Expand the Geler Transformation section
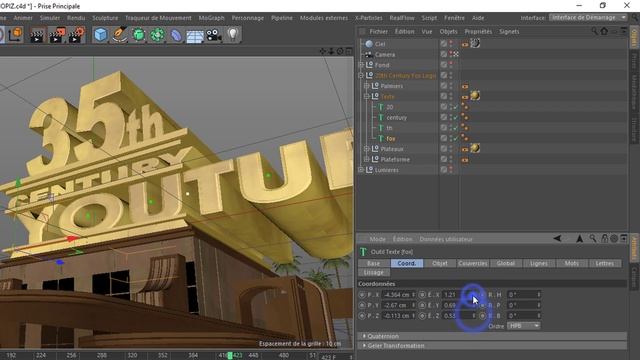The height and width of the screenshot is (360, 640). [x=364, y=345]
